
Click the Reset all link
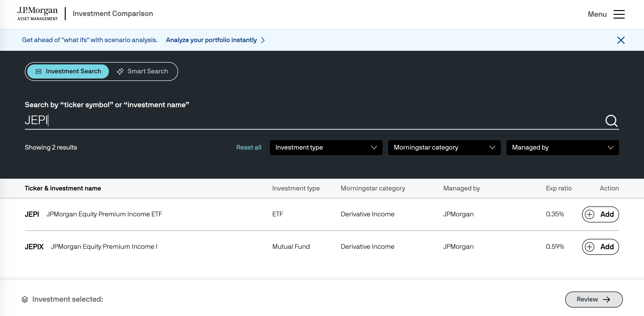point(249,147)
